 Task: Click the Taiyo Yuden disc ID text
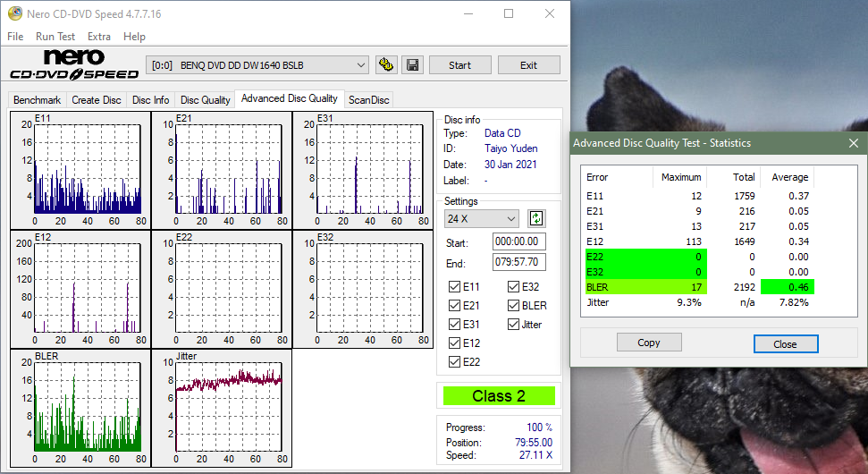[x=511, y=148]
